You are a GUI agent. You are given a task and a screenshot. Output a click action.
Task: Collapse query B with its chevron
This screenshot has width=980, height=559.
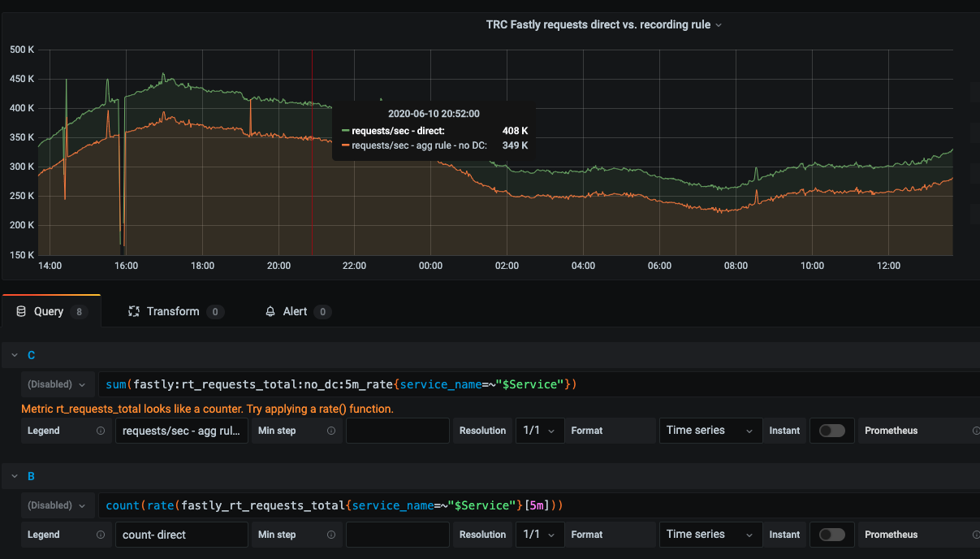[13, 476]
